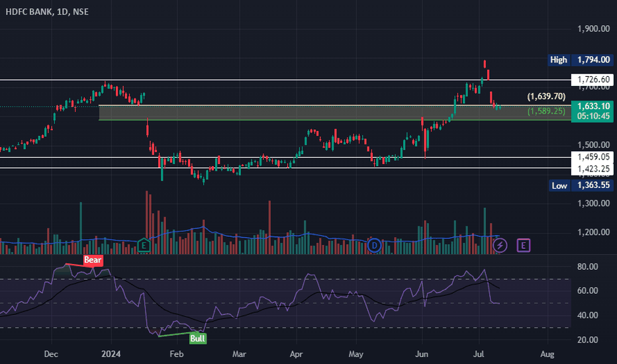Click the Dec label on time axis

51,354
